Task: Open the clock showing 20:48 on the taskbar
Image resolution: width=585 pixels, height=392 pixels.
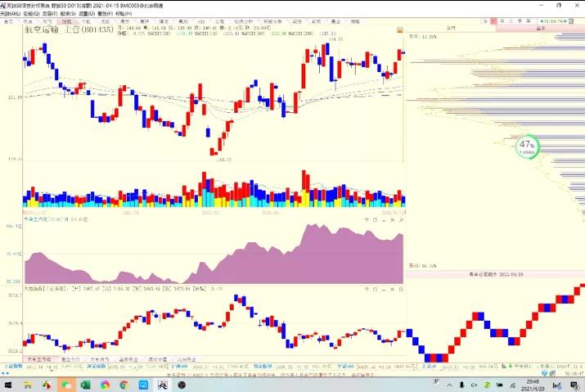Action: pos(533,385)
